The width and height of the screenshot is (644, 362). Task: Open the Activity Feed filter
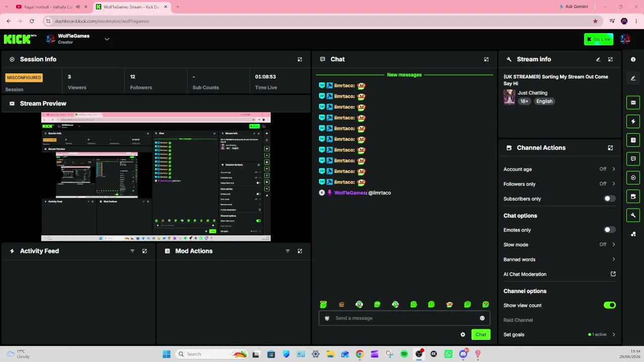pos(132,251)
